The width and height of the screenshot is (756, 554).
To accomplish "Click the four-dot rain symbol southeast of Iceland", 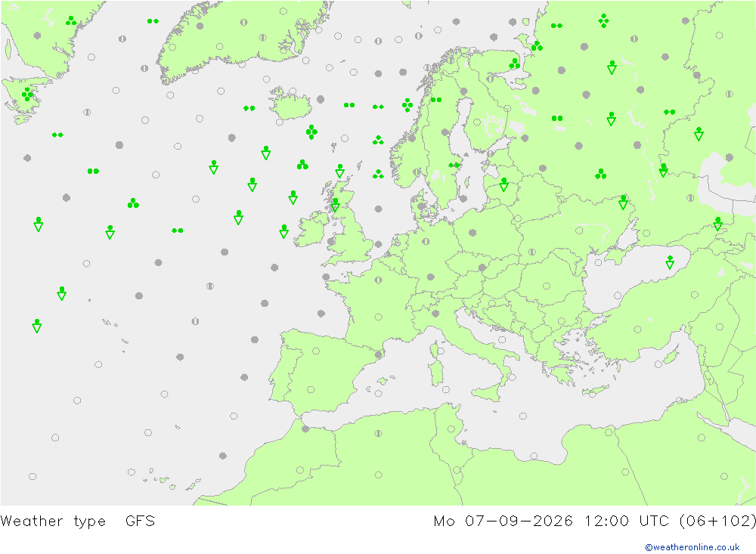I will [x=311, y=132].
